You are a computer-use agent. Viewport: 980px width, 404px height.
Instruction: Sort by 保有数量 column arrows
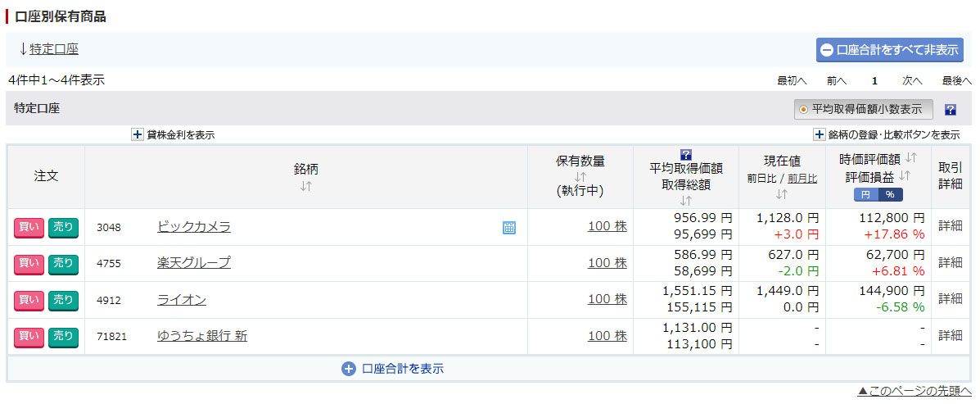[x=580, y=177]
